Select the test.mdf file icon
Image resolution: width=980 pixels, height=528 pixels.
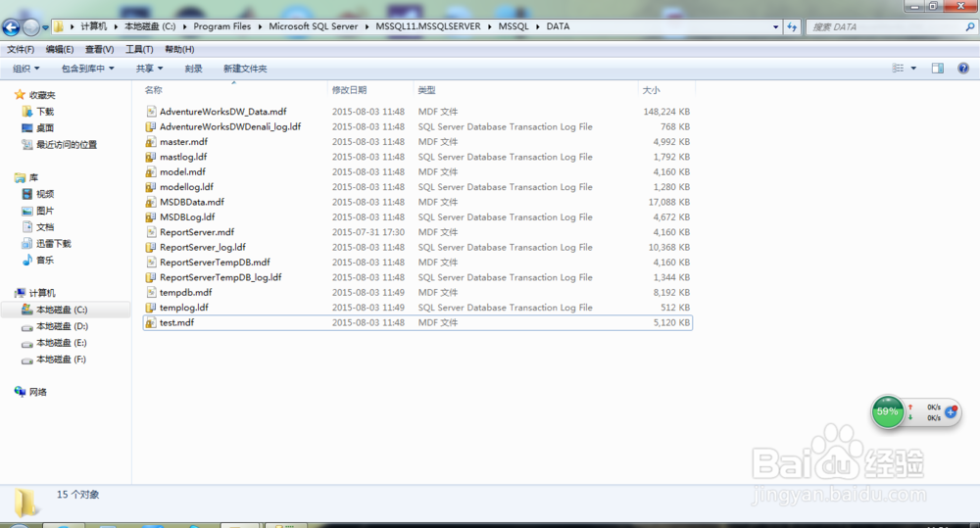pyautogui.click(x=151, y=322)
